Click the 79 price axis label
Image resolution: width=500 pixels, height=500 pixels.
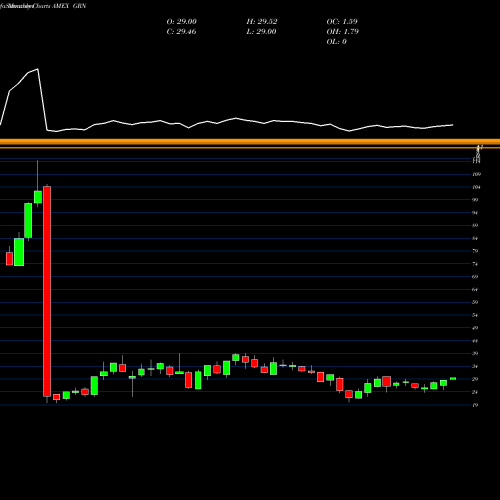tap(475, 251)
